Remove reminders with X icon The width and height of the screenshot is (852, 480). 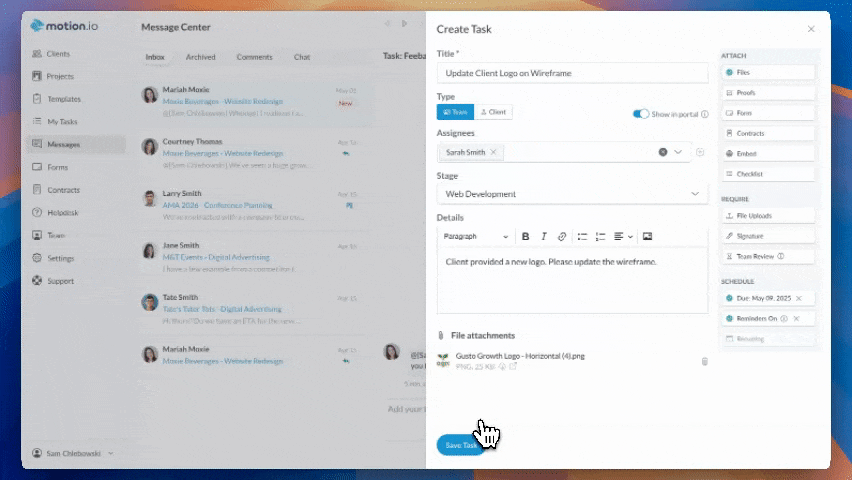pos(797,319)
